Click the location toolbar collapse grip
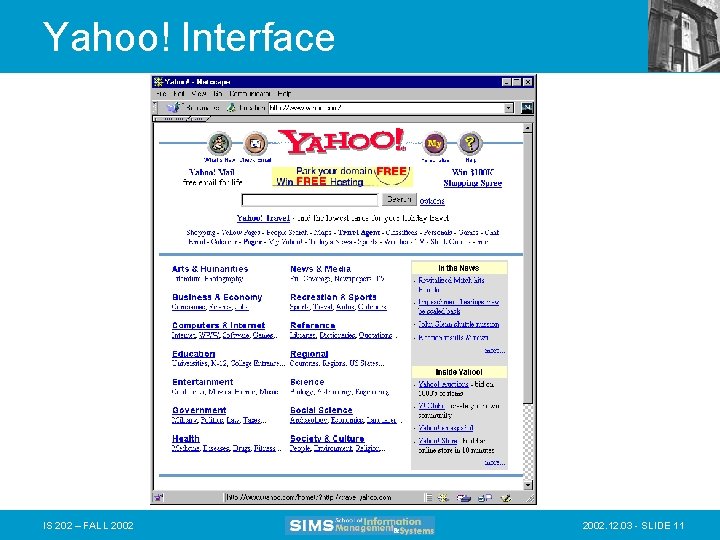The height and width of the screenshot is (540, 720). [156, 108]
